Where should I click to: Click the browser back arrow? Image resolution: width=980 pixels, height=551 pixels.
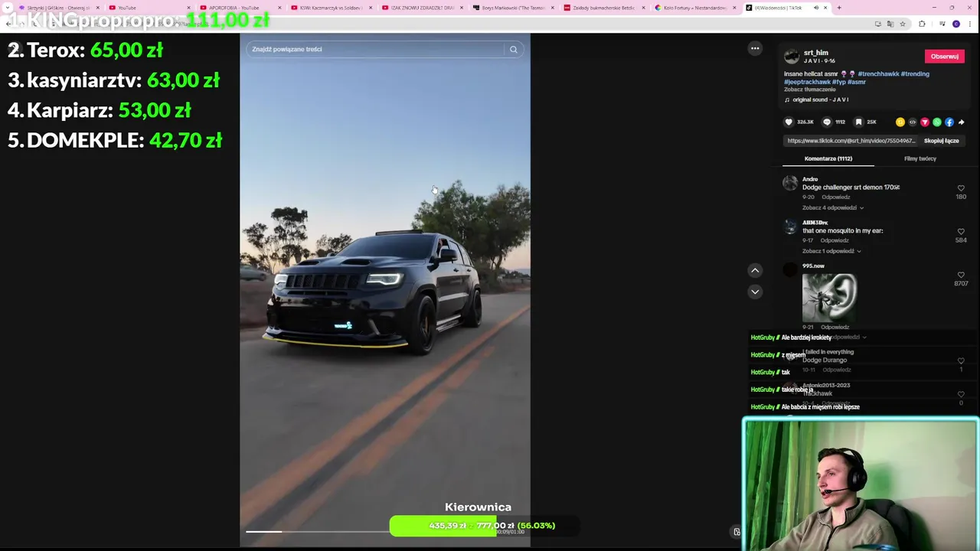click(8, 24)
